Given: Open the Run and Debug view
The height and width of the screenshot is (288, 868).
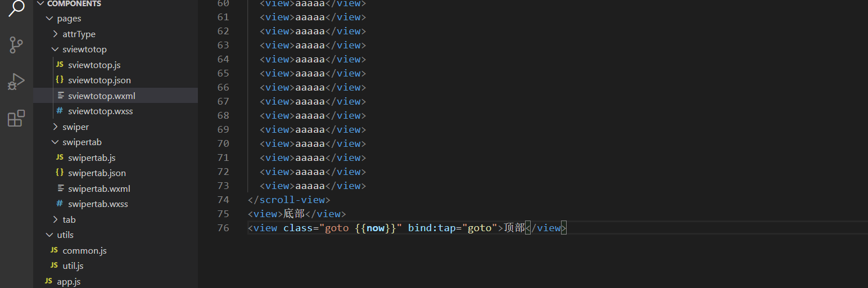Looking at the screenshot, I should click(x=16, y=82).
